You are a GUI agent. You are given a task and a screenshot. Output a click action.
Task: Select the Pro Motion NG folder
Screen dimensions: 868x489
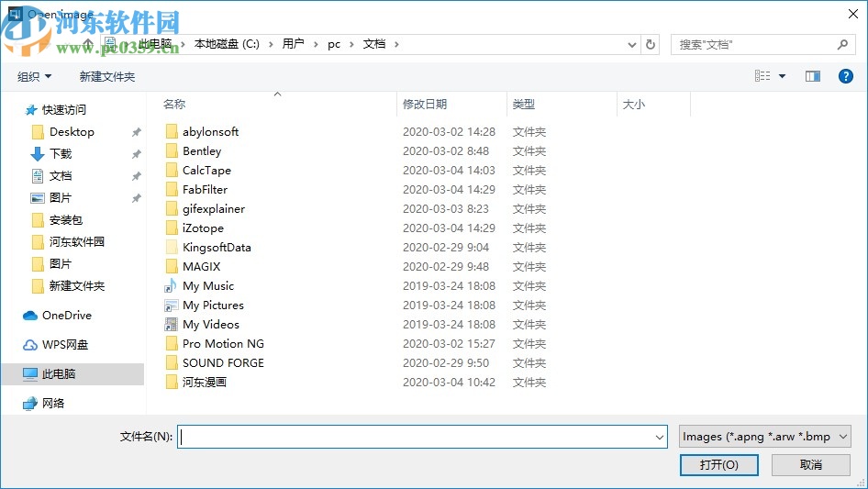223,344
